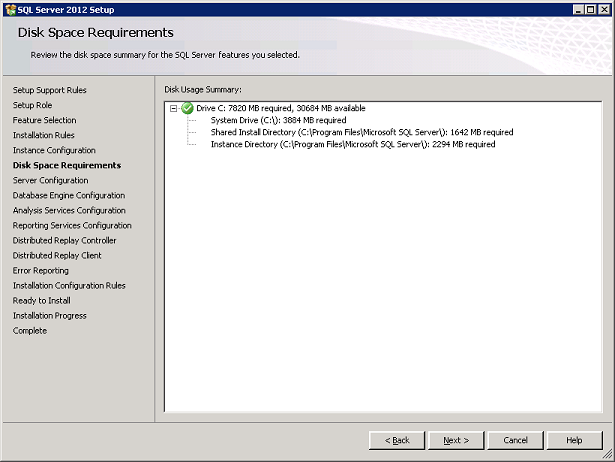Select Ready to Install step
This screenshot has width=615, height=462.
(42, 301)
